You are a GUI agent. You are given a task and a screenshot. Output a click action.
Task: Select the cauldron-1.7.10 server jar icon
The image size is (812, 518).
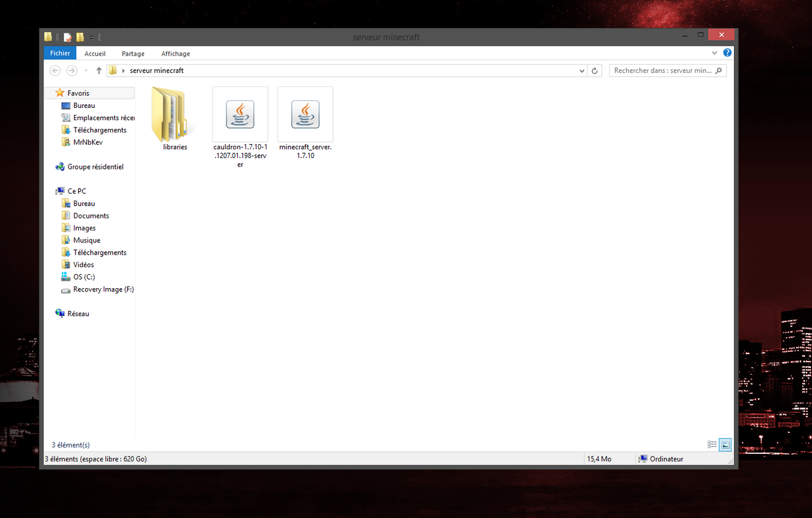coord(240,114)
